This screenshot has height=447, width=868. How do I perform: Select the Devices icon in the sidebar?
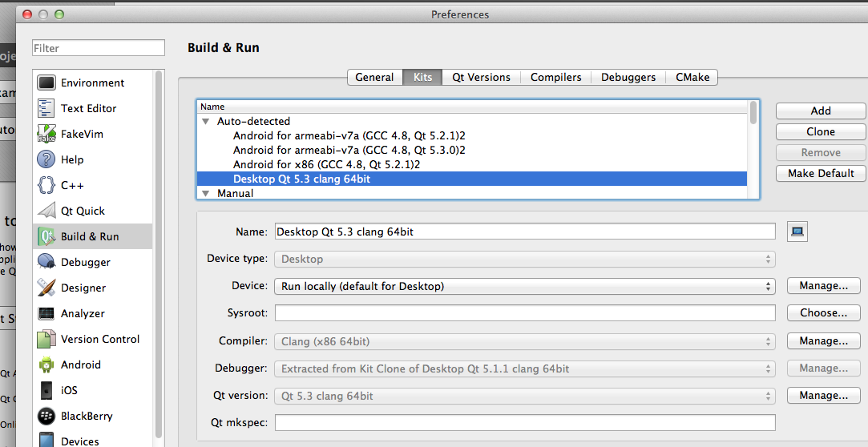(x=46, y=441)
